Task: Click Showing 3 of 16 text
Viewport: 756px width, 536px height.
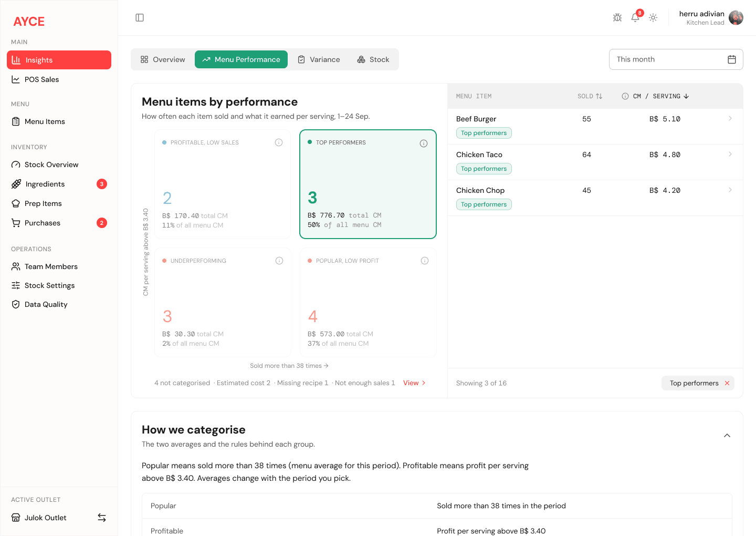Action: tap(481, 383)
